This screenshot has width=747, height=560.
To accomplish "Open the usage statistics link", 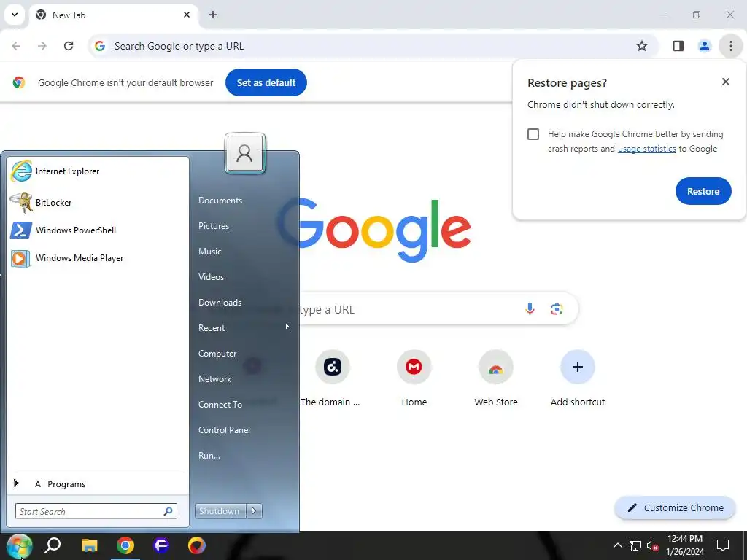I will pos(646,149).
